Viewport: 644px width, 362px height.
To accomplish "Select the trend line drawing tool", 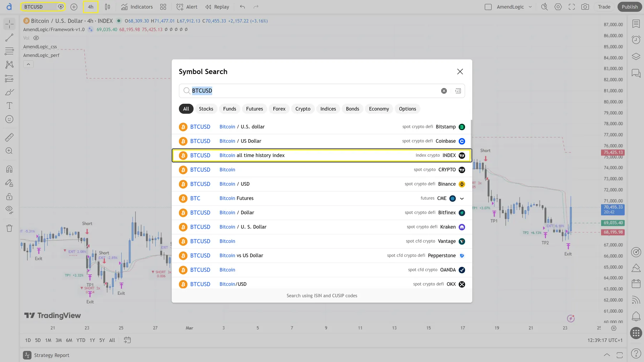I will tap(9, 38).
